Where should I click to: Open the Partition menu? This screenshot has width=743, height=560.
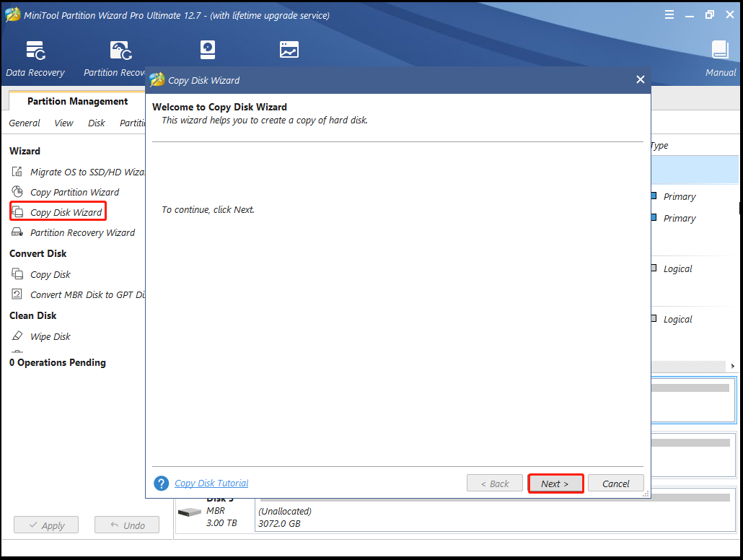click(x=132, y=123)
